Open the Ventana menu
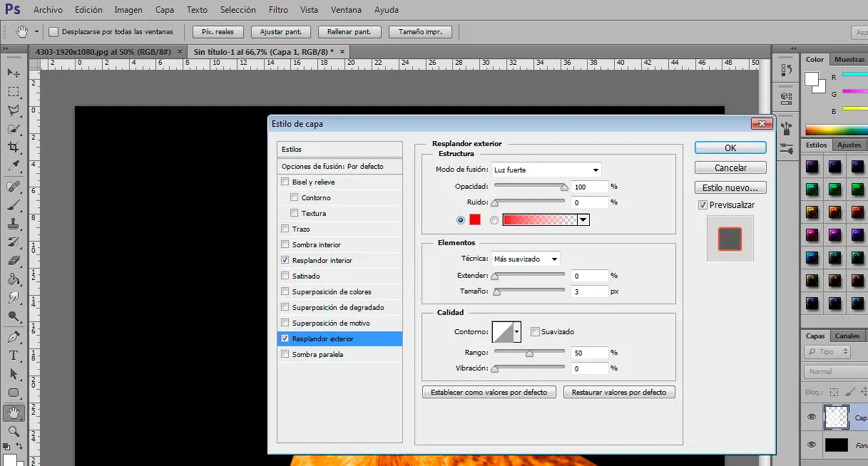 (346, 10)
